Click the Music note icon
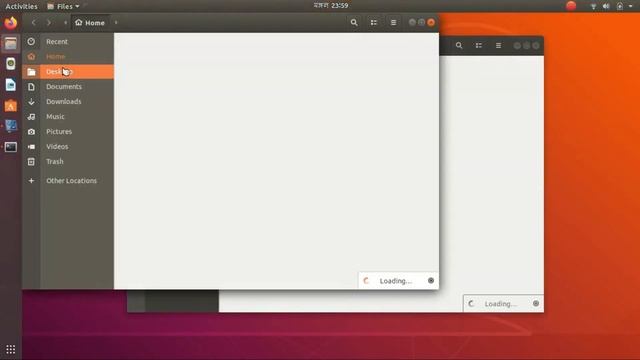Viewport: 640px width, 360px height. pyautogui.click(x=31, y=117)
